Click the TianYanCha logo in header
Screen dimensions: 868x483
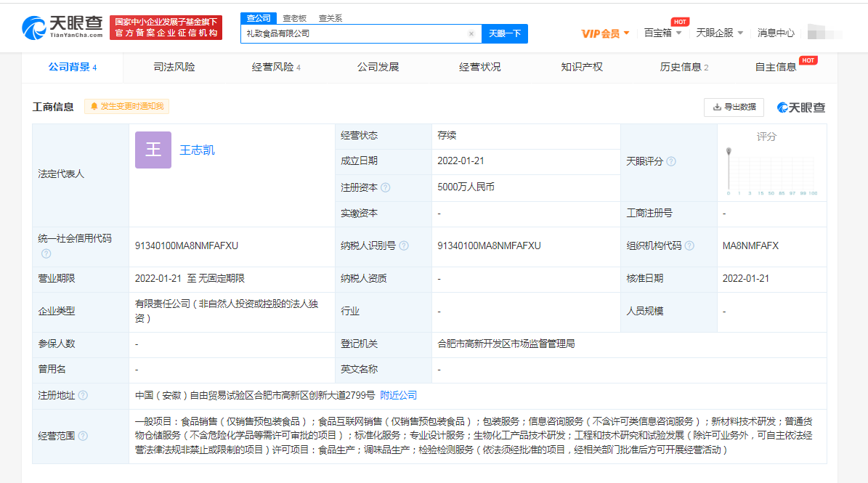(64, 28)
